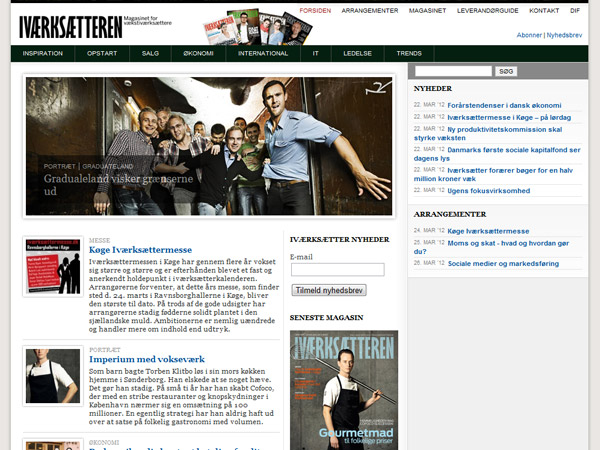600x450 pixels.
Task: Select the IT category tab
Action: (x=315, y=53)
